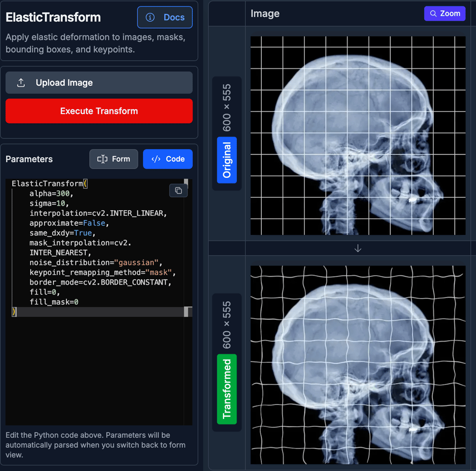Image resolution: width=476 pixels, height=471 pixels.
Task: Click the copy code icon in editor
Action: (x=178, y=190)
